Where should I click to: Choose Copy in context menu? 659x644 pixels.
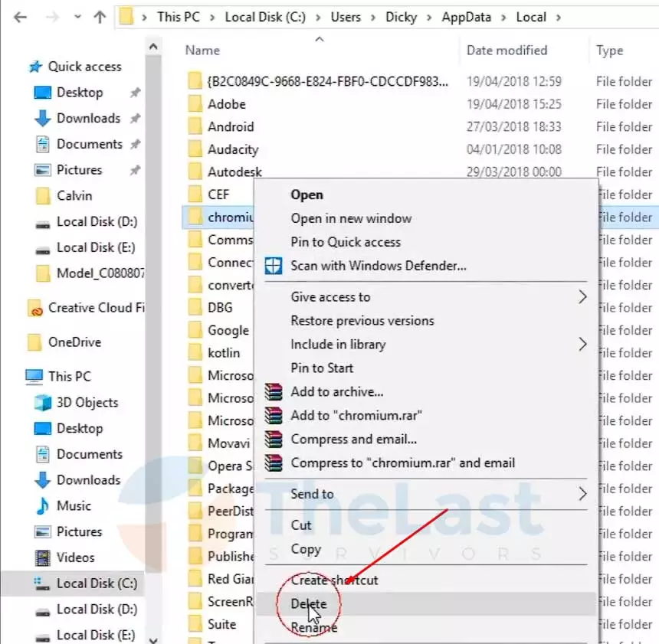pos(306,549)
